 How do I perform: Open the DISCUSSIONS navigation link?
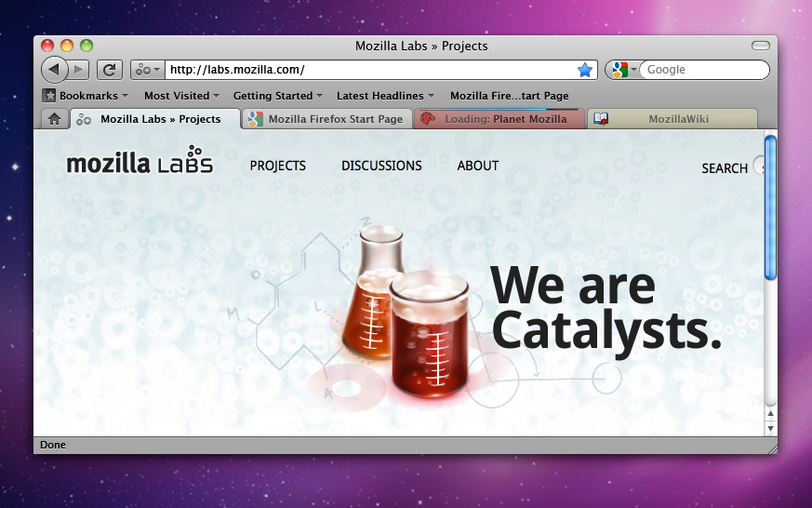(x=381, y=166)
